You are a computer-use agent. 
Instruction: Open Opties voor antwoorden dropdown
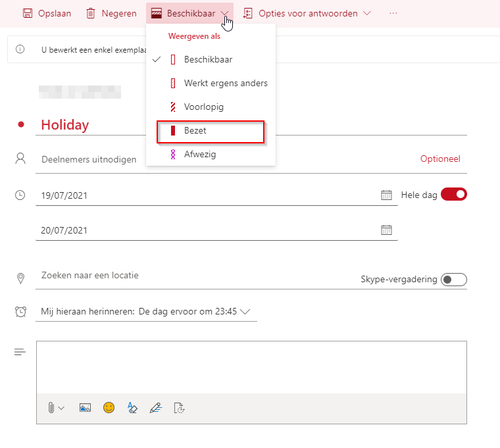click(307, 13)
